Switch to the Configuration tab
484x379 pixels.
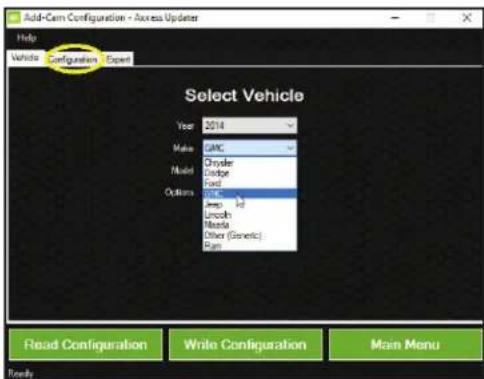coord(73,60)
